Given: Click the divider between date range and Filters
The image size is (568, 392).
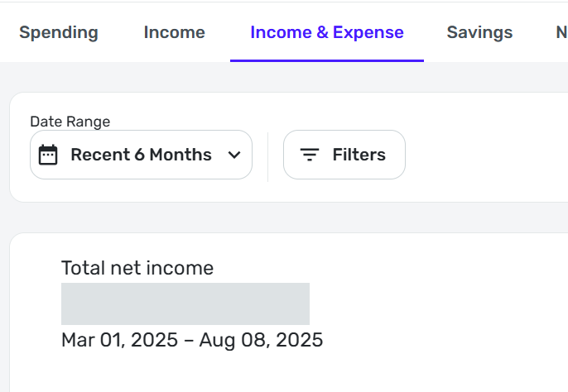Looking at the screenshot, I should (x=267, y=155).
